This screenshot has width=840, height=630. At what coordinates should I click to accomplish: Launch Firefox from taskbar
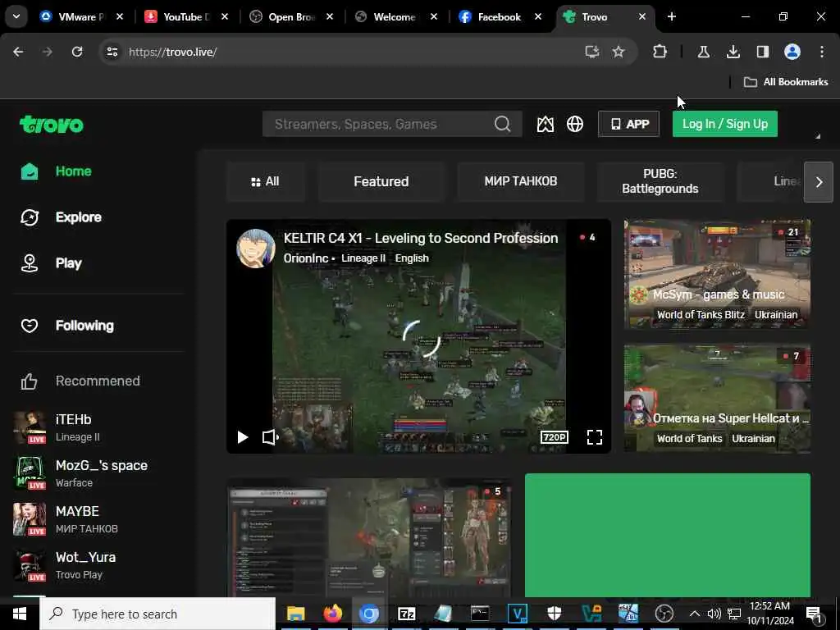(333, 614)
